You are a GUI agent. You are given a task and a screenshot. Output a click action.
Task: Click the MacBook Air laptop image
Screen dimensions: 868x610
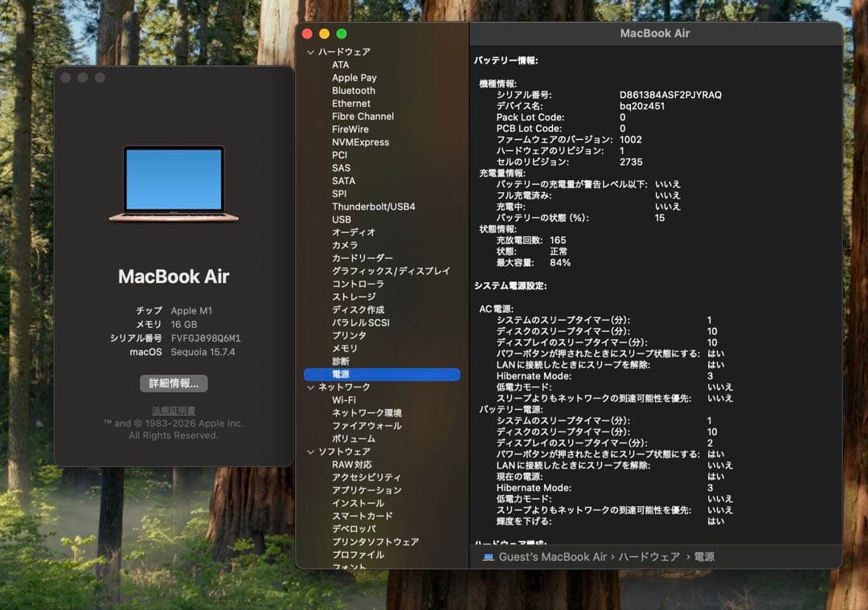[174, 184]
